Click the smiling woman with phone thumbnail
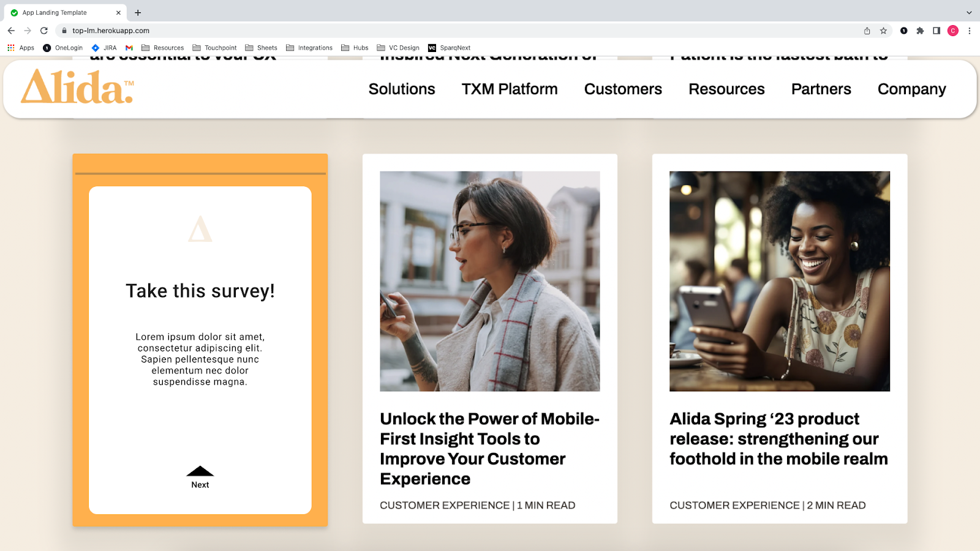This screenshot has height=551, width=980. click(779, 281)
